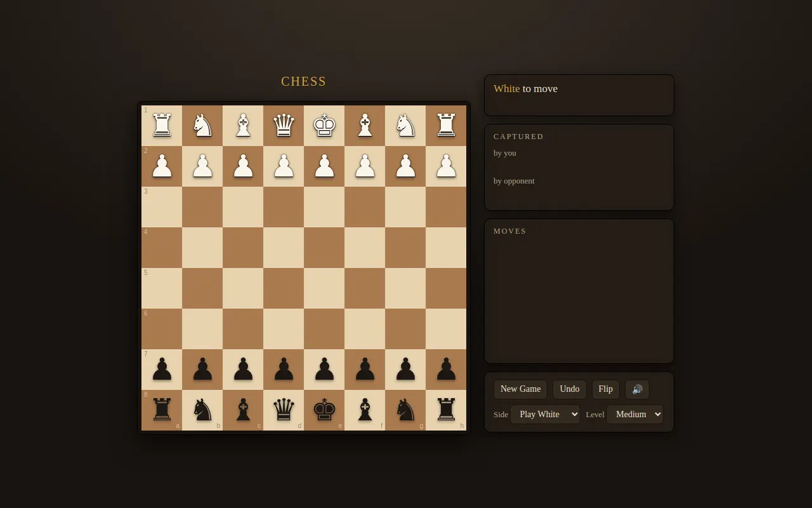Open the Side dropdown showing Play White
This screenshot has height=508, width=812.
(545, 414)
